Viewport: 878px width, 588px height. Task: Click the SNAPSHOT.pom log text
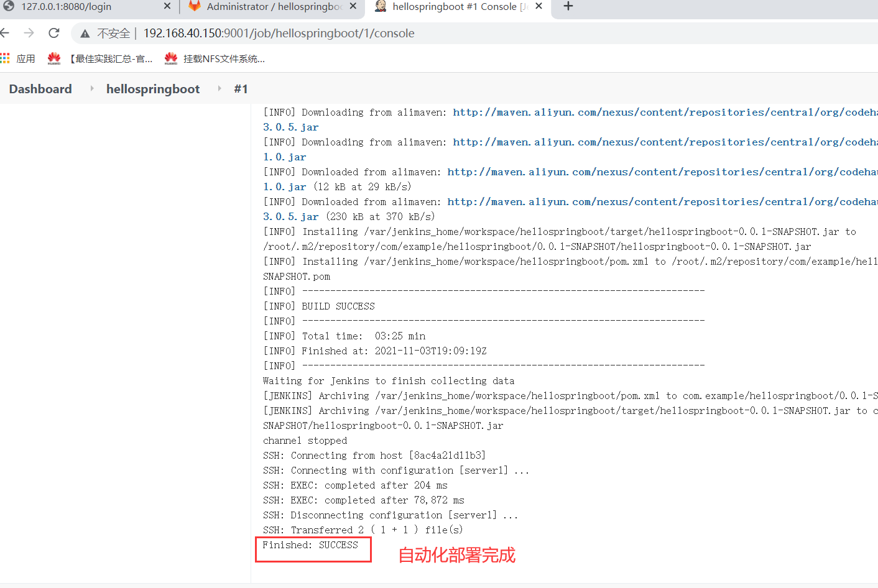(x=297, y=277)
